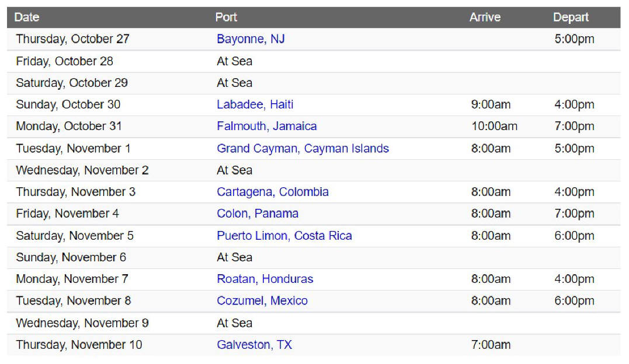Open the Galveston, TX port link
629x364 pixels.
(x=254, y=345)
